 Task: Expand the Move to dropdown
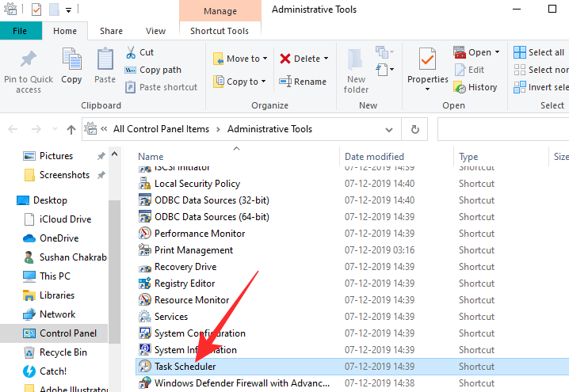264,59
